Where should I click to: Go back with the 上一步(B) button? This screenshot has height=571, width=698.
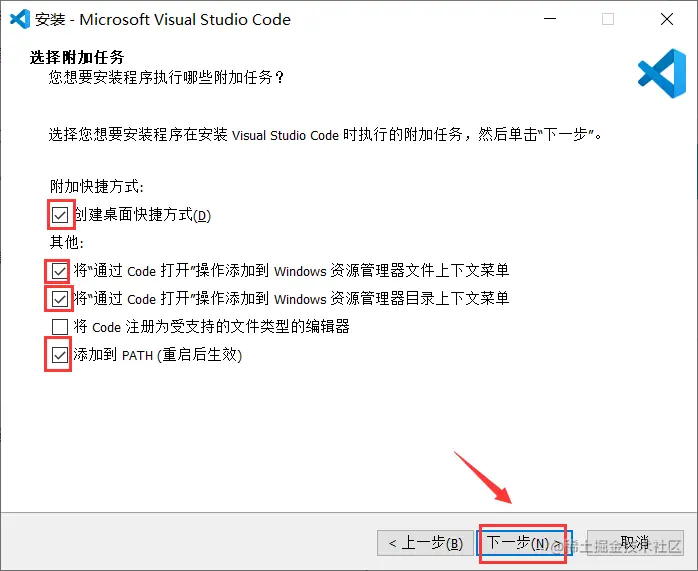(x=425, y=543)
